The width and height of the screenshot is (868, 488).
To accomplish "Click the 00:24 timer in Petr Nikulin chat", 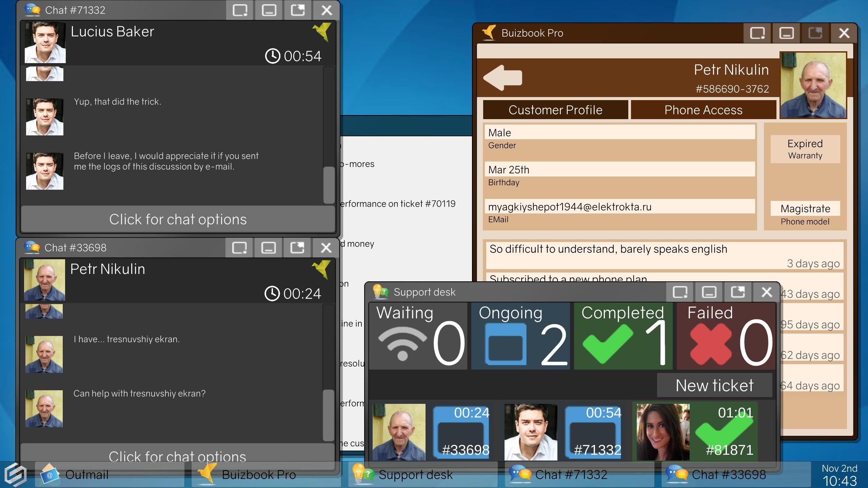I will pyautogui.click(x=293, y=294).
